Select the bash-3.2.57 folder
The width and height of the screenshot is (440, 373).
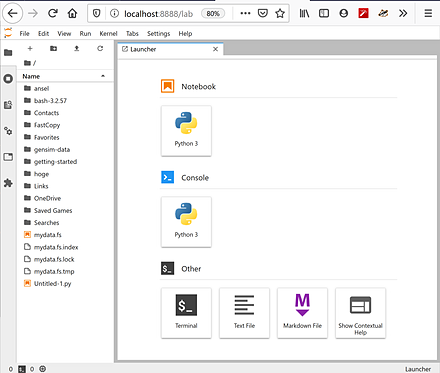point(65,101)
